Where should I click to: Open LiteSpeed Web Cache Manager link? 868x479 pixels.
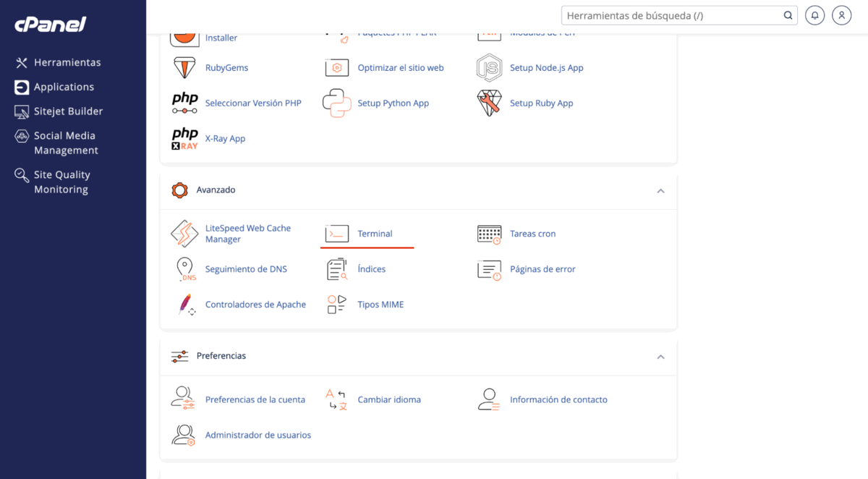pyautogui.click(x=248, y=234)
